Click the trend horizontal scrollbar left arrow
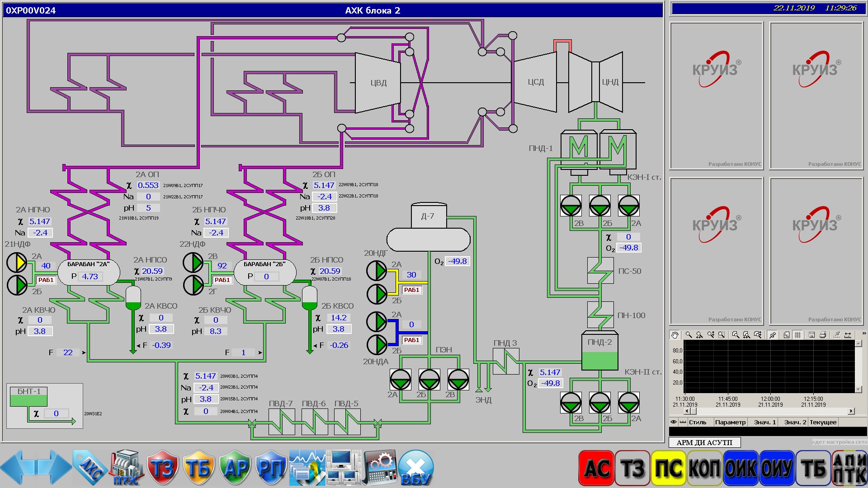The width and height of the screenshot is (868, 488). coord(687,411)
